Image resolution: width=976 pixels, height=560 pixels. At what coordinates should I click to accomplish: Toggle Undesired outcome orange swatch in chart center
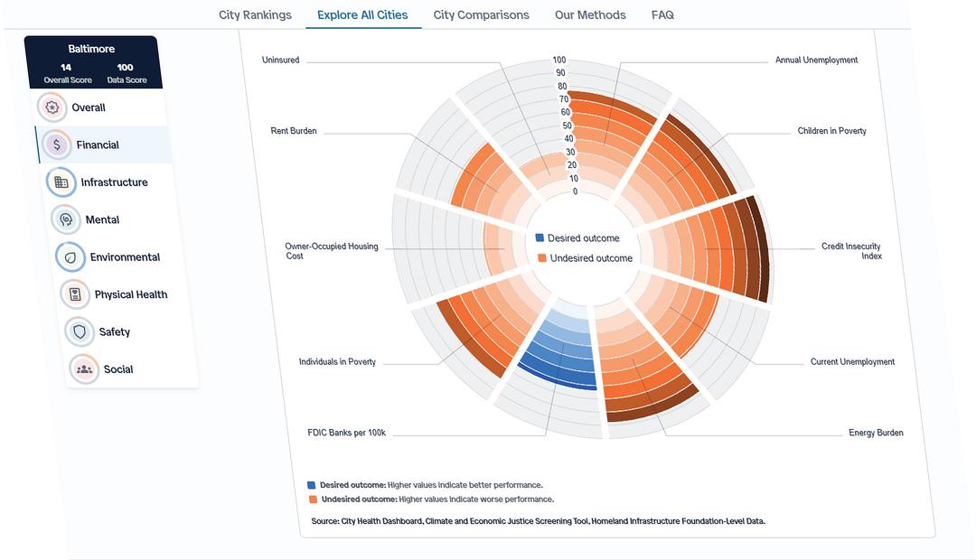pyautogui.click(x=542, y=257)
